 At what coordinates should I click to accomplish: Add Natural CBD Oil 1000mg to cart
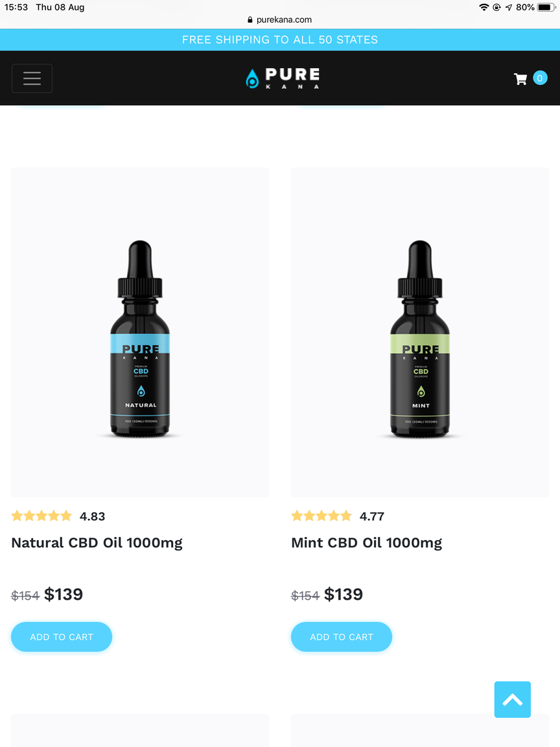62,637
